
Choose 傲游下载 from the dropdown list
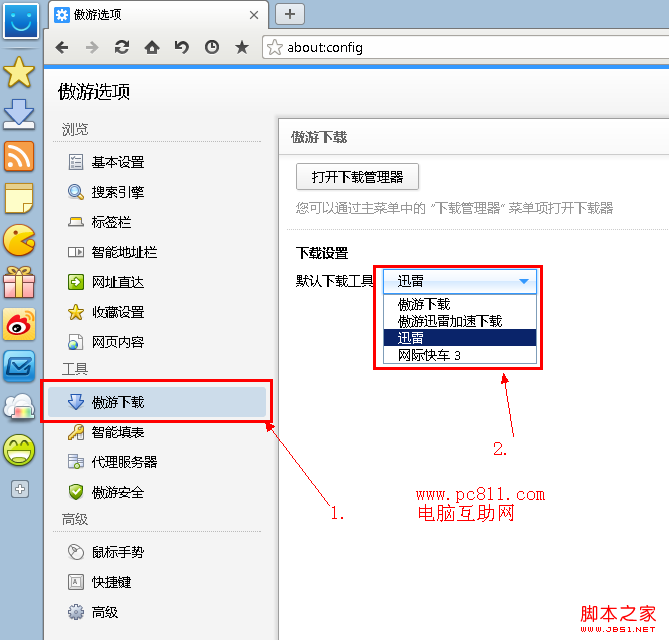point(460,304)
